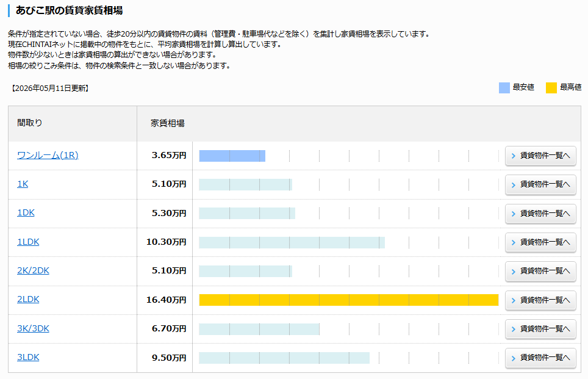Click 賃貸物件一覧へ button in 1K row
588x379 pixels.
[540, 184]
